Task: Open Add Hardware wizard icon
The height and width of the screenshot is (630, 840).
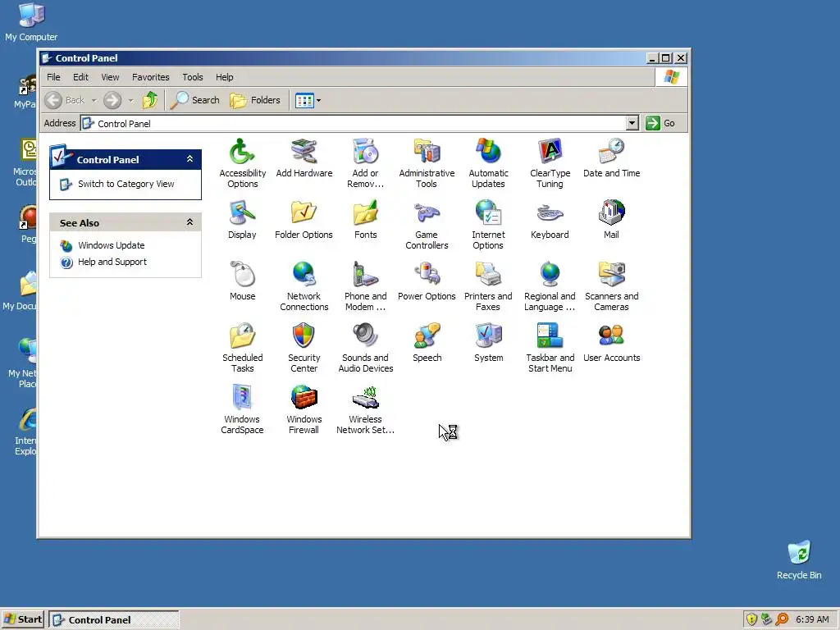Action: click(x=304, y=152)
